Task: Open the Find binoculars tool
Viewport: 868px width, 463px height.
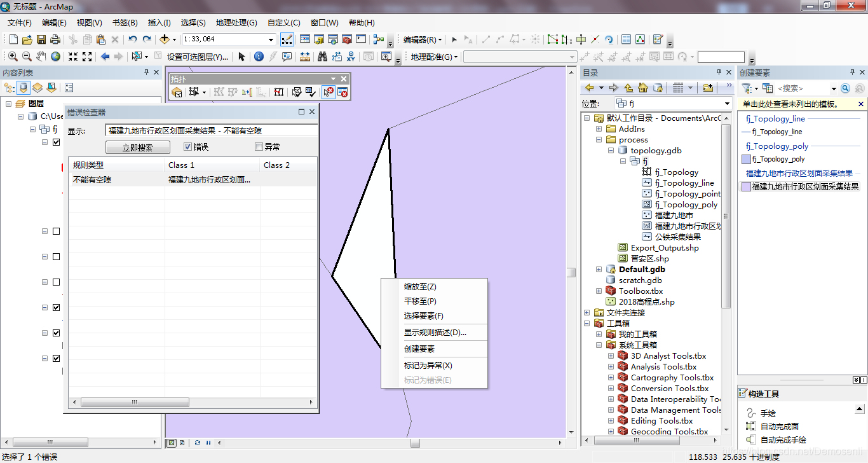Action: (322, 57)
